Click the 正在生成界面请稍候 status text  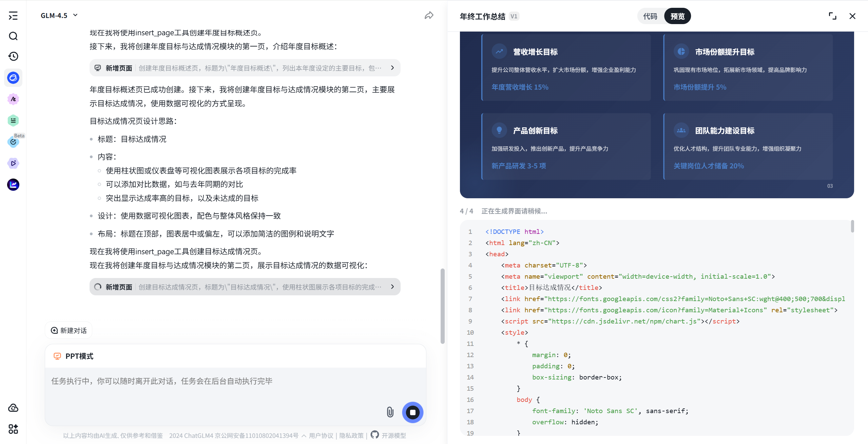[x=514, y=211]
